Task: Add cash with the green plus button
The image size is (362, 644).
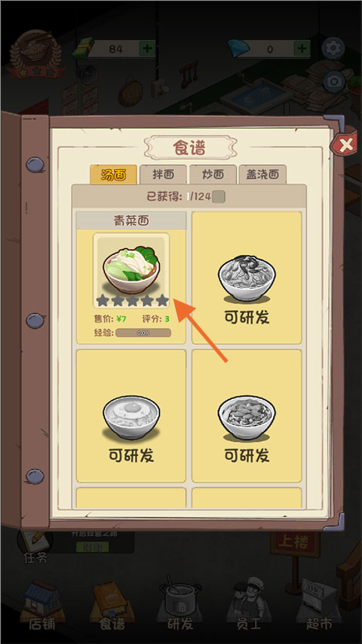Action: (147, 49)
